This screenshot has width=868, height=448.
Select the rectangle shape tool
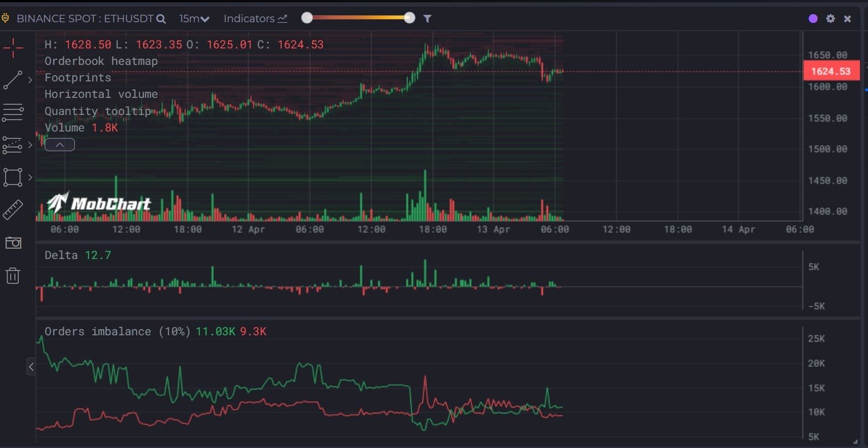(13, 177)
